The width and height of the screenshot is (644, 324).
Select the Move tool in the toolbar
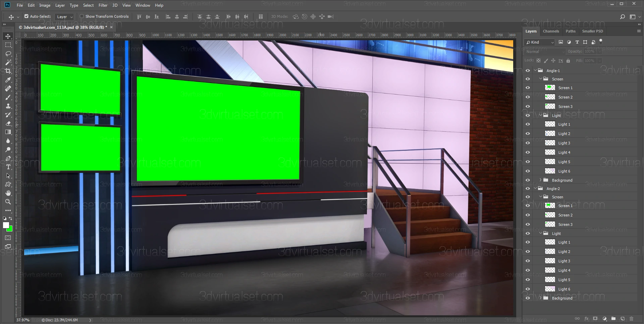pyautogui.click(x=8, y=36)
